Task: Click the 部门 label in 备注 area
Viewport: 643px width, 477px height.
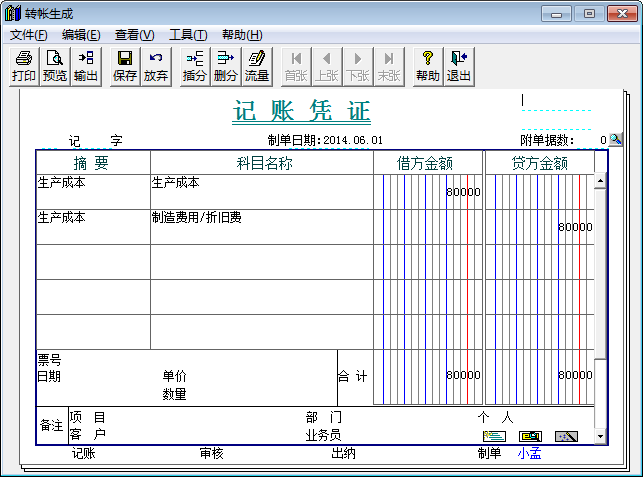Action: (x=323, y=417)
